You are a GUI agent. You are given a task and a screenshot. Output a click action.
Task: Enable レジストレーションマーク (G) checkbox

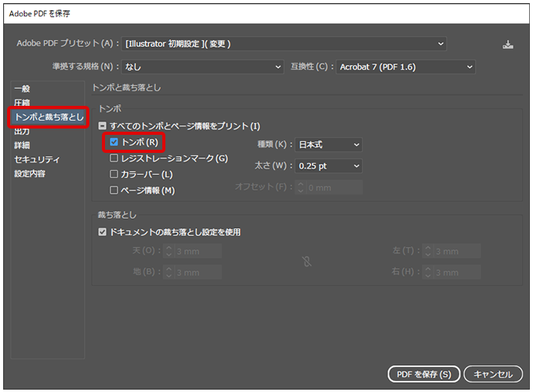114,158
